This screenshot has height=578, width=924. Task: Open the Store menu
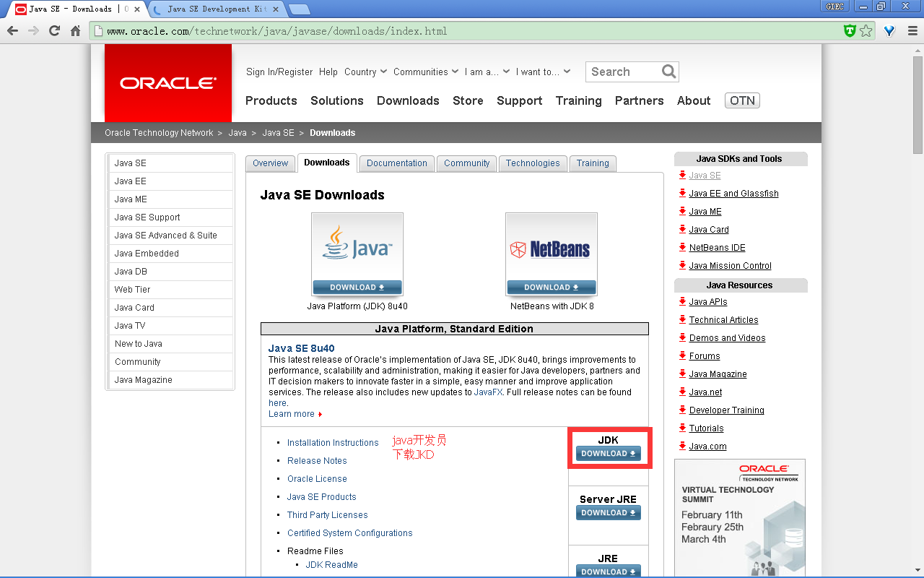(468, 100)
